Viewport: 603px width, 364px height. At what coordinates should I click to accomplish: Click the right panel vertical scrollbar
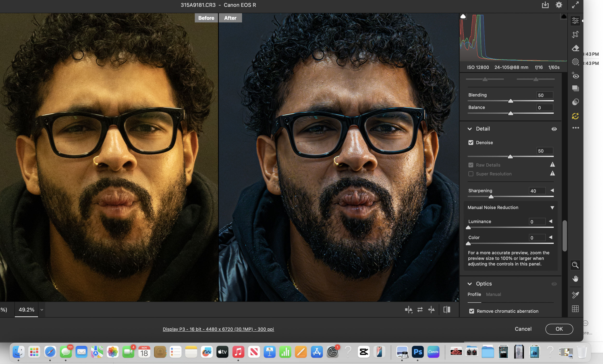[x=564, y=236]
